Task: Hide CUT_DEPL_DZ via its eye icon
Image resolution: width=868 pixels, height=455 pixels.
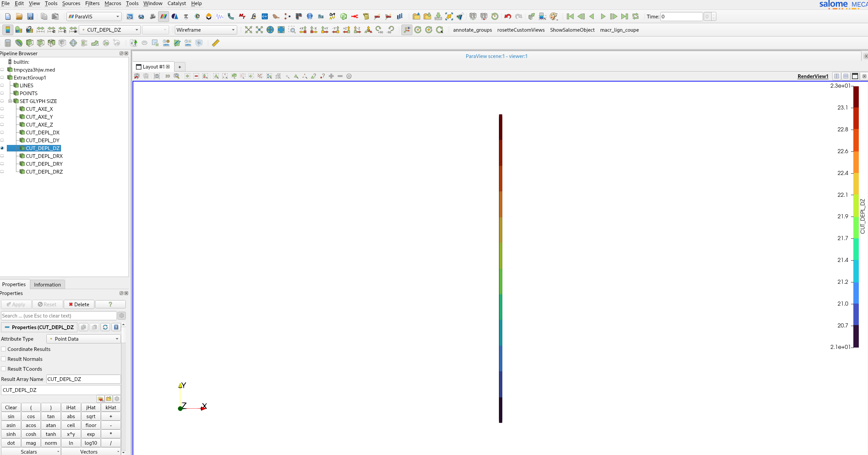Action: click(x=2, y=148)
